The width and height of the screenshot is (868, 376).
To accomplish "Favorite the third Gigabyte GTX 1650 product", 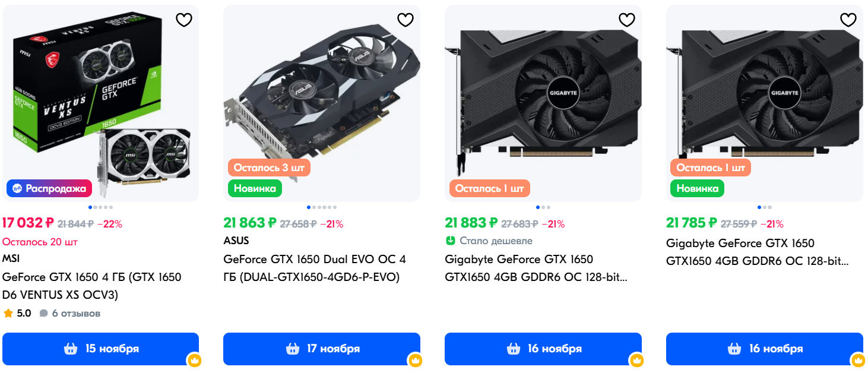I will (626, 20).
